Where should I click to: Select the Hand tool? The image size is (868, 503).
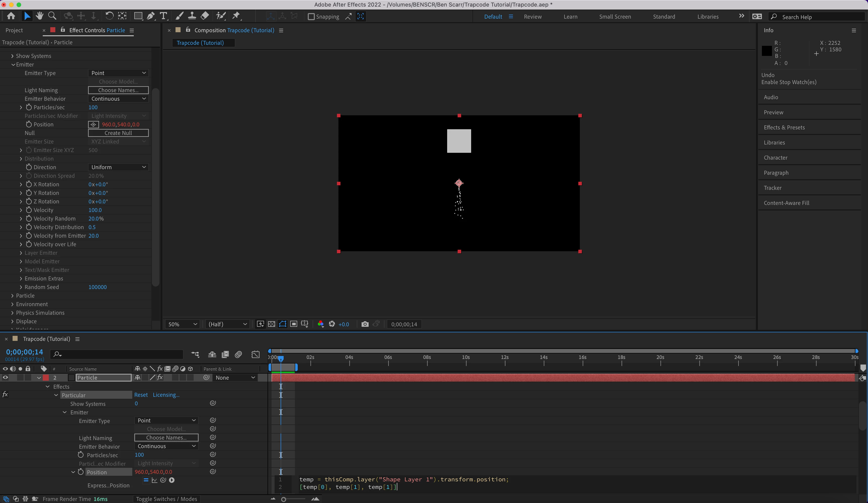click(39, 16)
